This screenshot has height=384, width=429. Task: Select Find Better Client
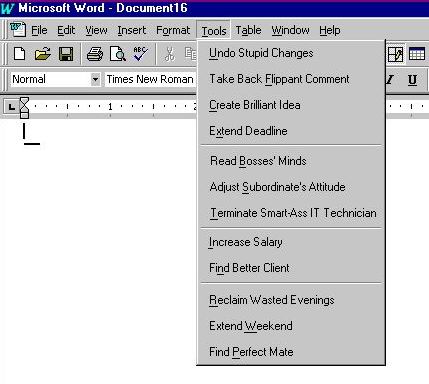[291, 268]
